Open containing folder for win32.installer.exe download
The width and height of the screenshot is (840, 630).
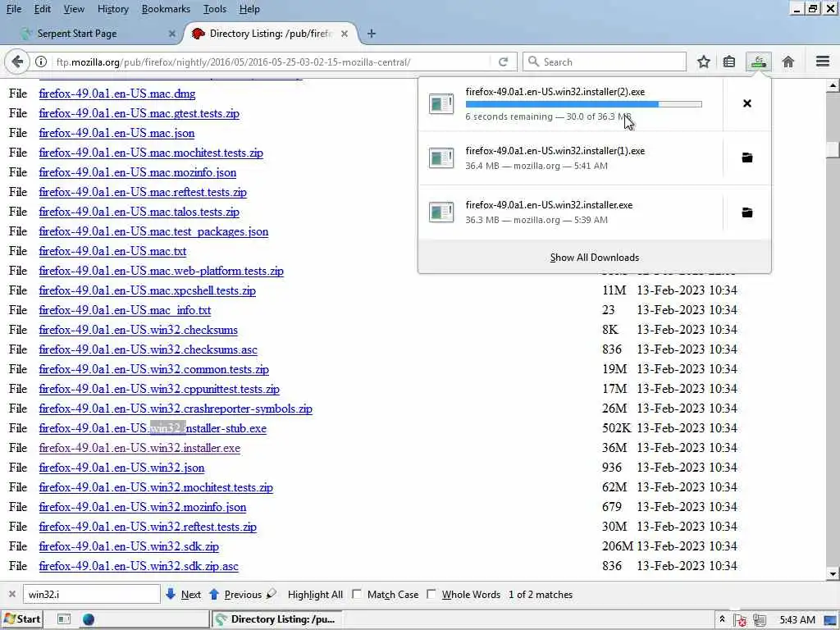click(746, 212)
